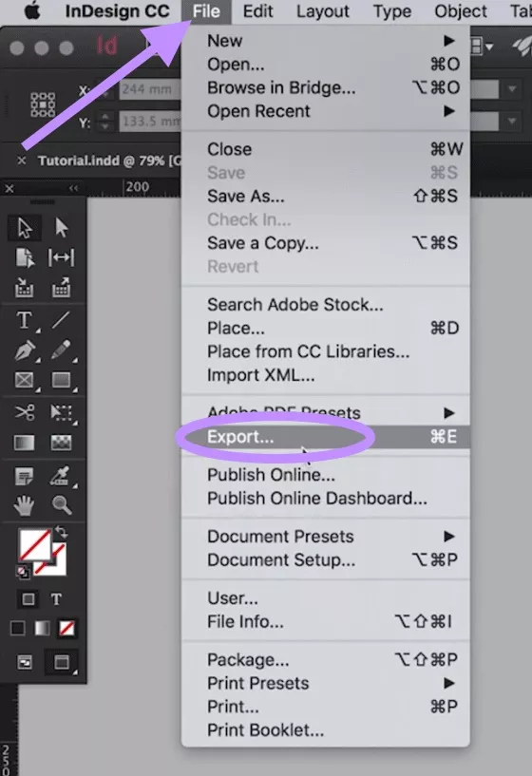Select the Zoom tool
The image size is (532, 776).
coord(62,505)
